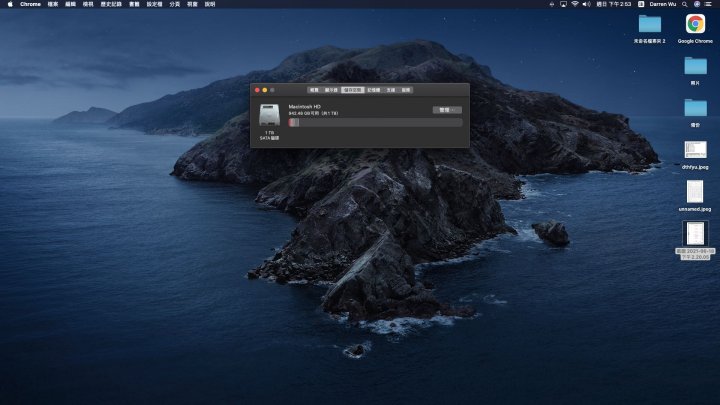Image resolution: width=720 pixels, height=405 pixels.
Task: Open the 檔案 menu in menu bar
Action: [53, 4]
